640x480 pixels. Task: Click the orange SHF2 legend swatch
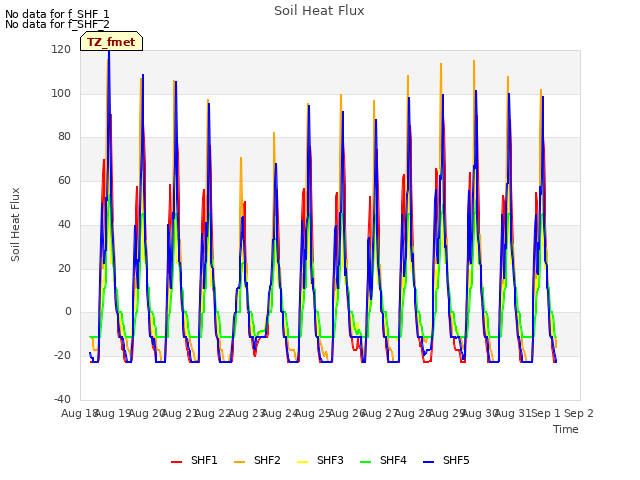point(240,462)
